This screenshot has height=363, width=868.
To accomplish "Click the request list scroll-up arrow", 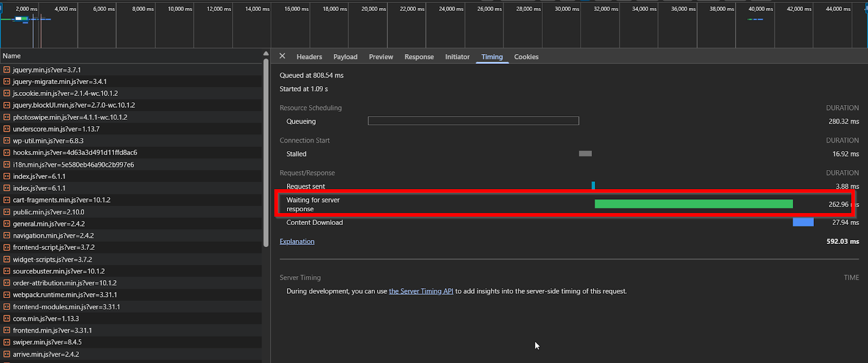I will tap(266, 54).
